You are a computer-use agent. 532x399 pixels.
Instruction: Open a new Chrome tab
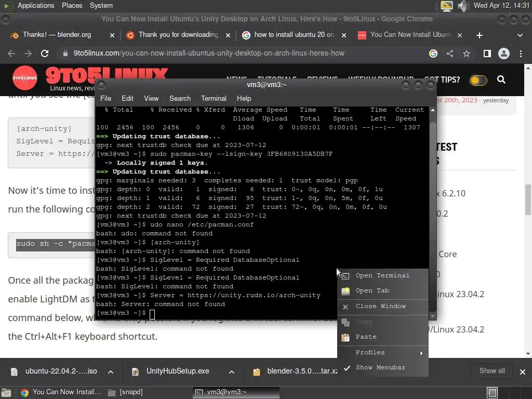[480, 35]
